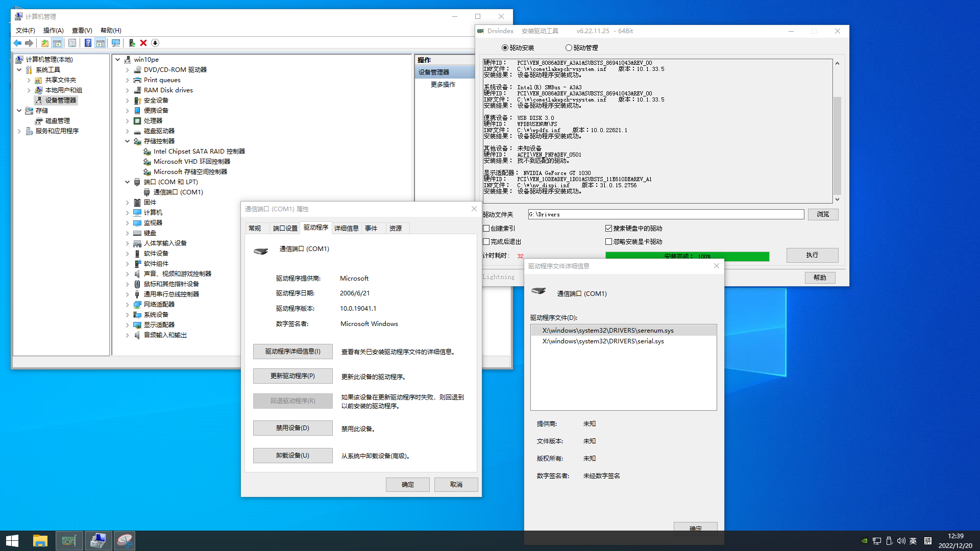Switch to the 常规 tab
This screenshot has height=551, width=980.
(255, 229)
